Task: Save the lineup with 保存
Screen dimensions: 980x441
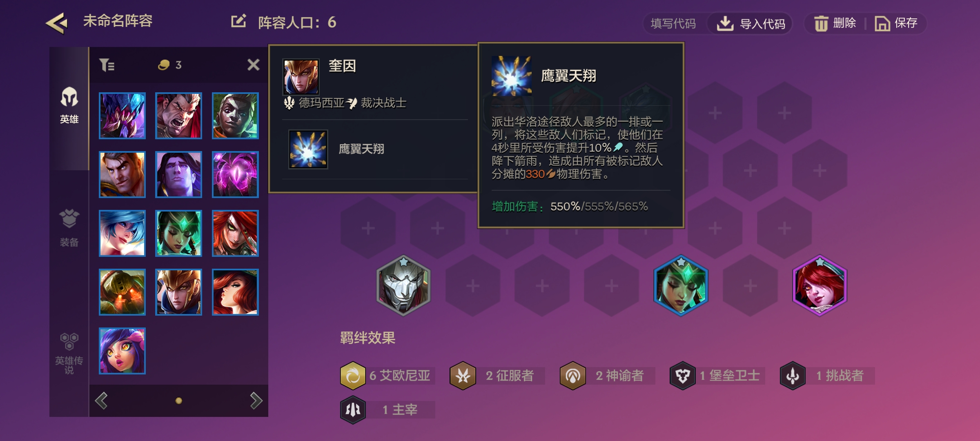Action: (x=896, y=23)
